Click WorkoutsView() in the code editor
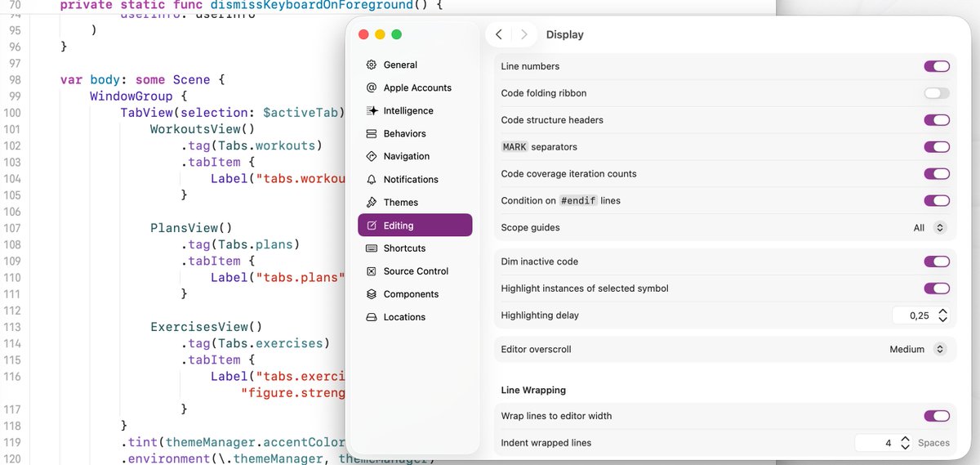 pyautogui.click(x=203, y=129)
